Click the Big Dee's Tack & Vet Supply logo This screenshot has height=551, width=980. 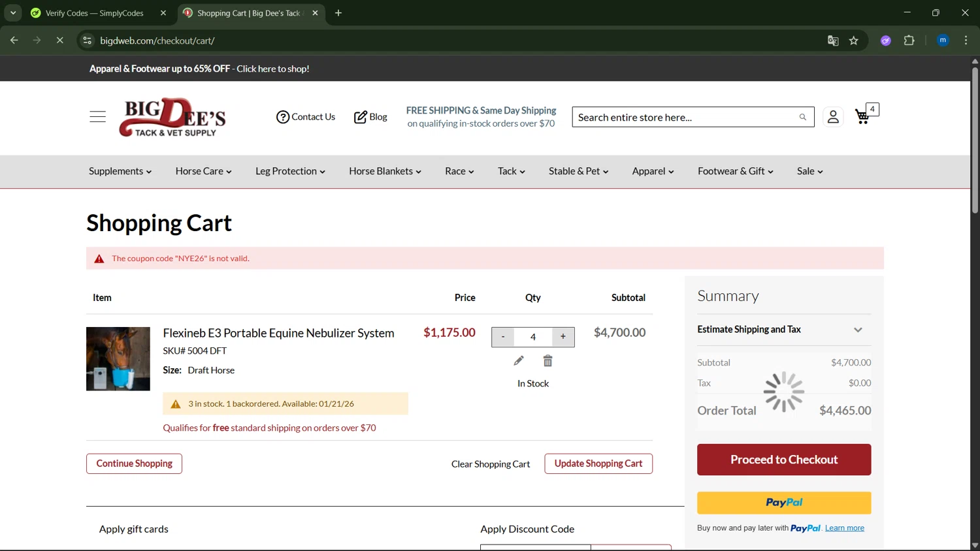(x=172, y=118)
